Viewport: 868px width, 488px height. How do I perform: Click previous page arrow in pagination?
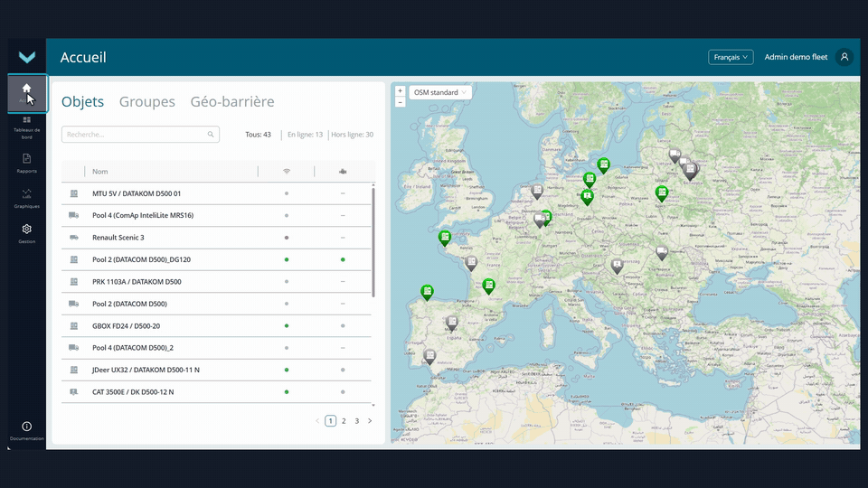(317, 421)
